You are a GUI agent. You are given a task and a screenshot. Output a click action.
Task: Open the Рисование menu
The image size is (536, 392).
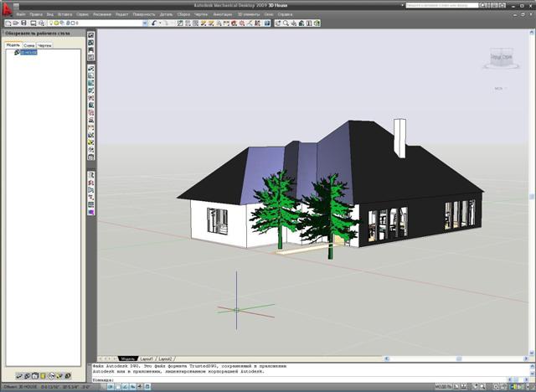(x=102, y=14)
